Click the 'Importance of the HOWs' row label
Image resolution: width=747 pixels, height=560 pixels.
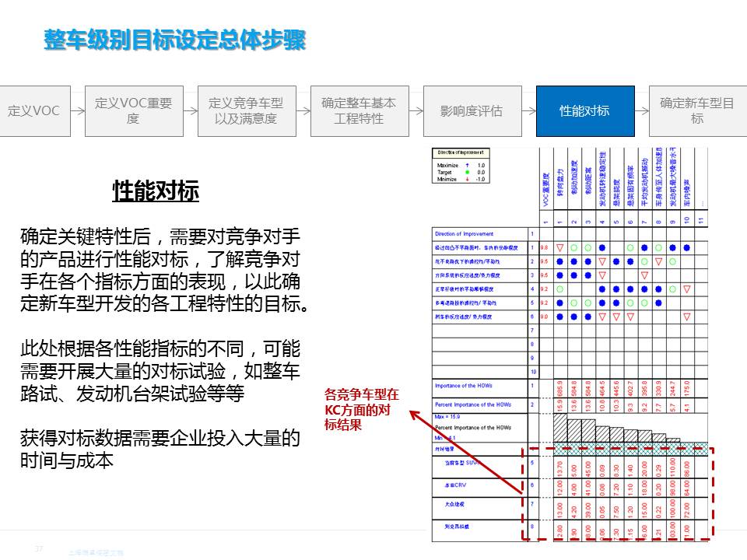click(463, 386)
